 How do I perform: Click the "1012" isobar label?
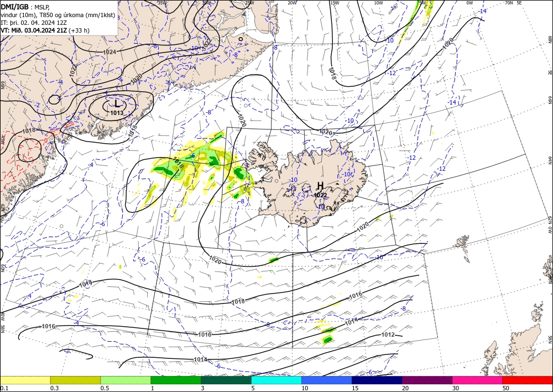(x=388, y=334)
